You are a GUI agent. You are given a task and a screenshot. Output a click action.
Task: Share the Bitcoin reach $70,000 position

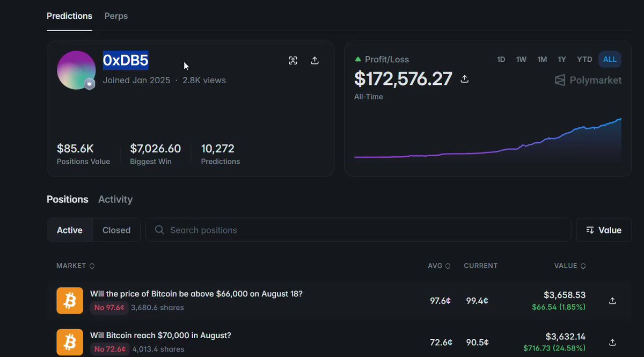612,343
